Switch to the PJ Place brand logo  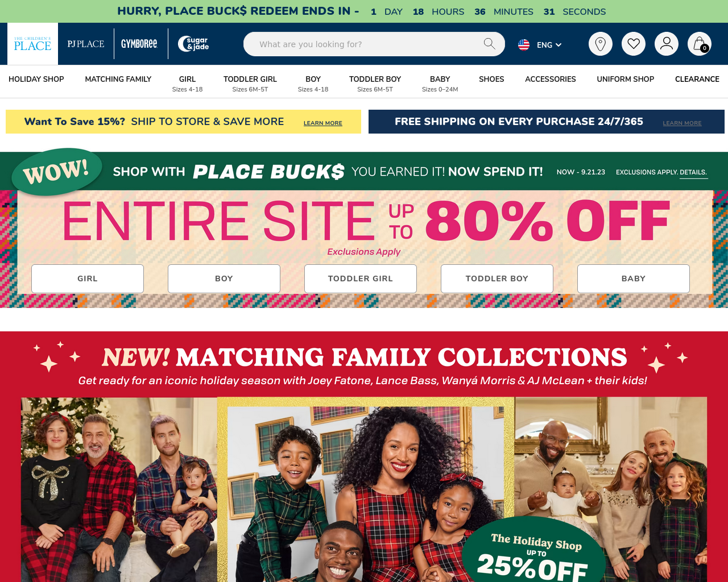pyautogui.click(x=86, y=44)
